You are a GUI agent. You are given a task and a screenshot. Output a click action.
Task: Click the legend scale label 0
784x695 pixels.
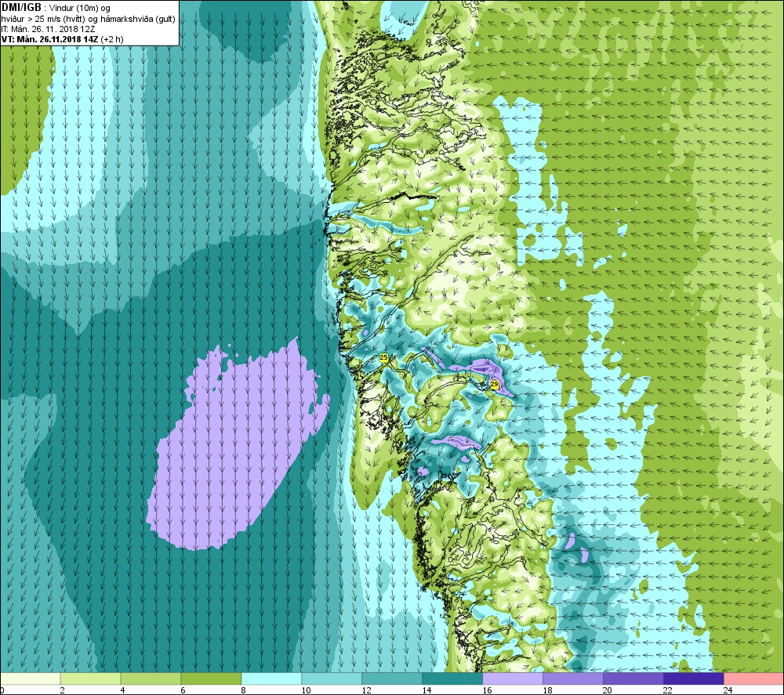point(2,690)
